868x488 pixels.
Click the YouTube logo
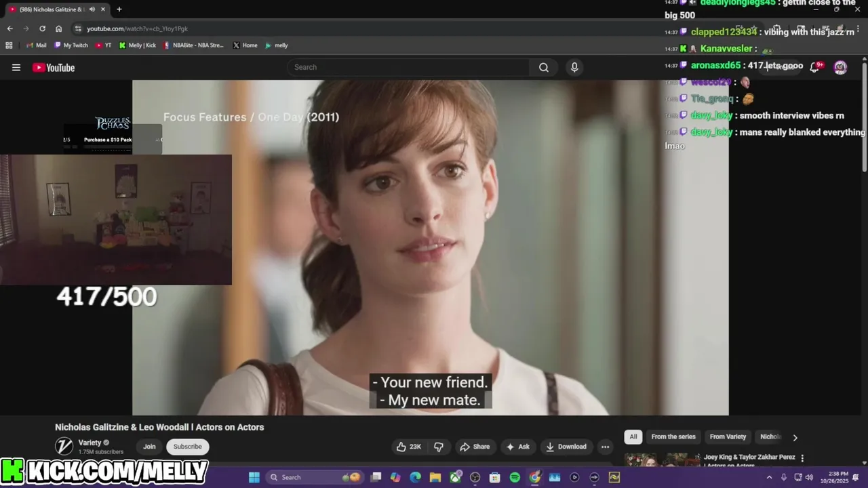click(x=54, y=67)
